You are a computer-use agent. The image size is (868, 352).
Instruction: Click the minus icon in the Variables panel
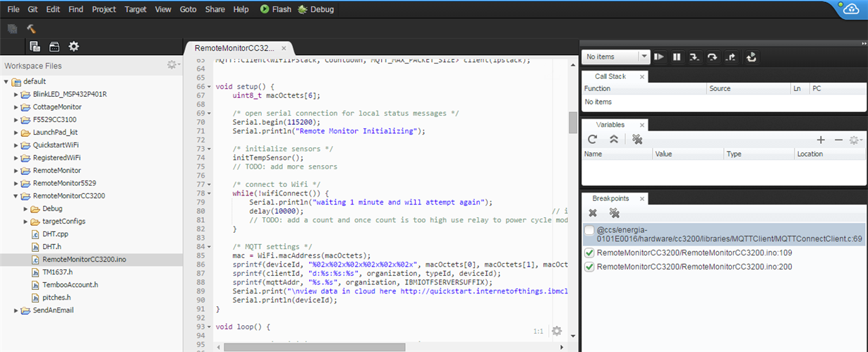point(838,140)
